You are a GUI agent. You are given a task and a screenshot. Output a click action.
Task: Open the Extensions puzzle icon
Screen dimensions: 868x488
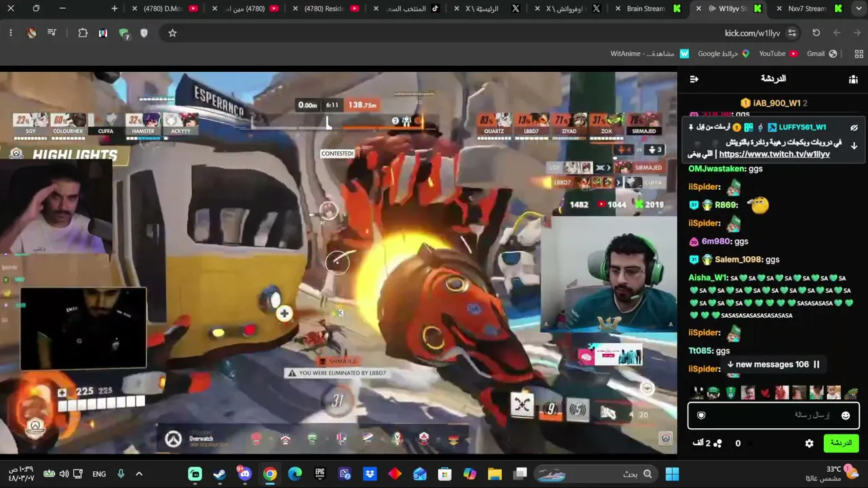pos(83,33)
